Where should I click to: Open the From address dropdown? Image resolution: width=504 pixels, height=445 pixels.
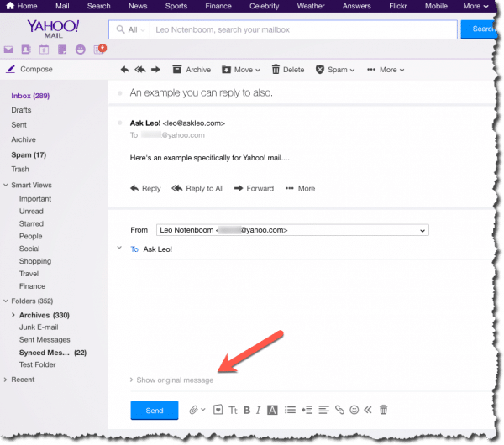click(292, 230)
